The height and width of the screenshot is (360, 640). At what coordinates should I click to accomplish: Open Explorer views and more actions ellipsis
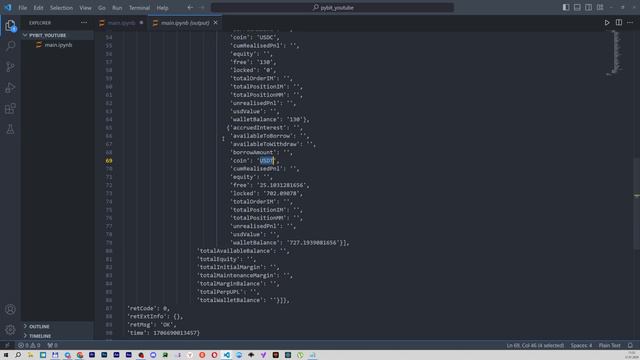click(84, 23)
